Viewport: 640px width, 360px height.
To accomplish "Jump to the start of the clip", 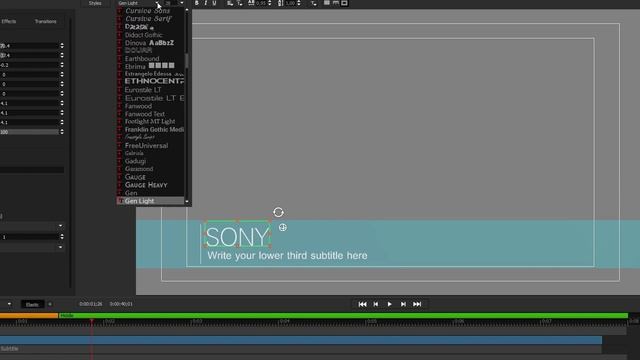I will (x=362, y=304).
